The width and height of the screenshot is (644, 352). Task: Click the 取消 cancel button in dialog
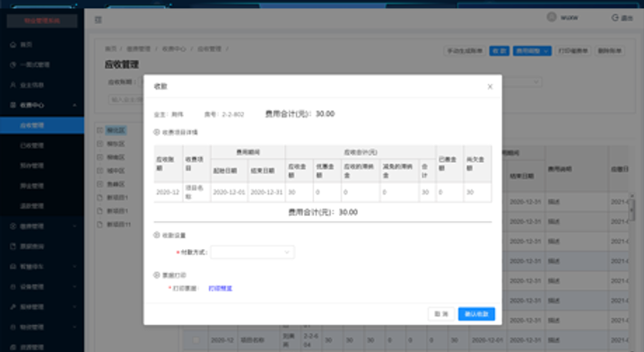441,314
